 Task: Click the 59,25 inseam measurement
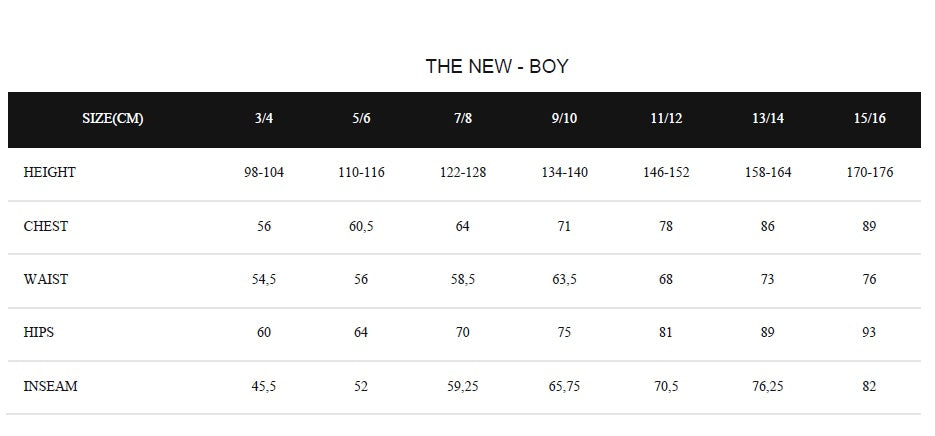pyautogui.click(x=463, y=387)
